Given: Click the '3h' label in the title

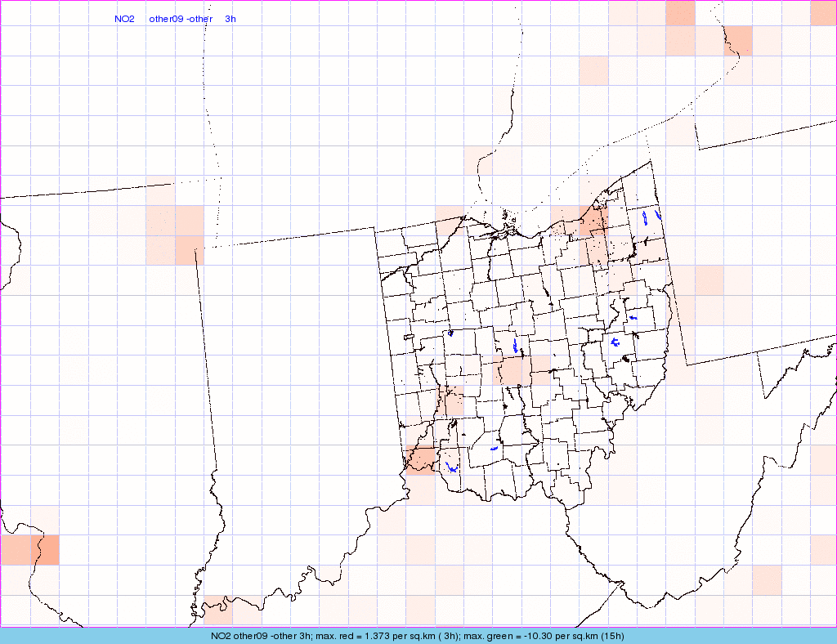Looking at the screenshot, I should (231, 19).
